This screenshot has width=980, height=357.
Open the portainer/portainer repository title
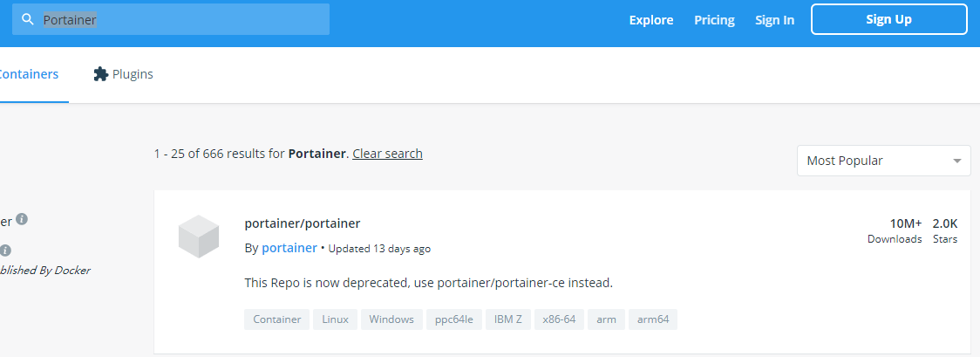click(x=303, y=223)
